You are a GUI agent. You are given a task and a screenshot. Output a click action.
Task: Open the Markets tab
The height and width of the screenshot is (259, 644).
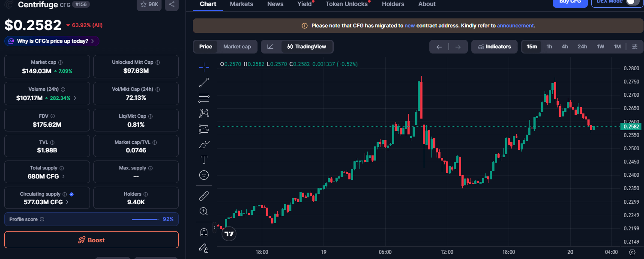point(242,4)
